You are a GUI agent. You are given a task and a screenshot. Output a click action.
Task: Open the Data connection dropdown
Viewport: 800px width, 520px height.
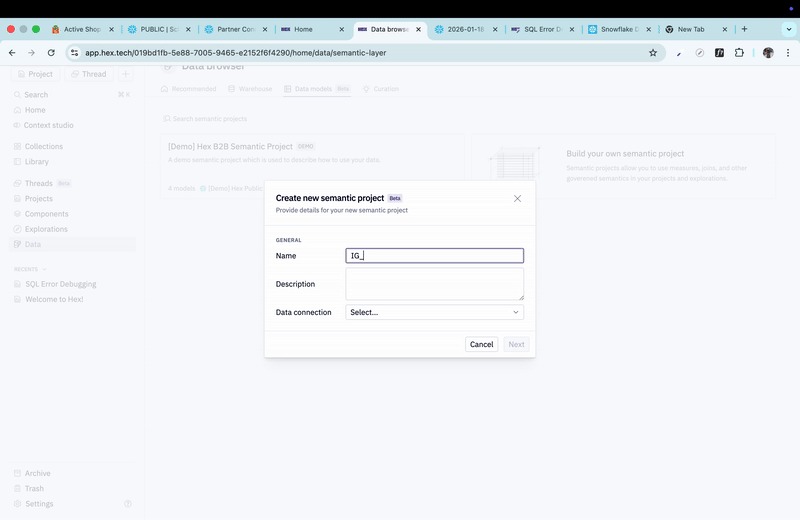[435, 312]
